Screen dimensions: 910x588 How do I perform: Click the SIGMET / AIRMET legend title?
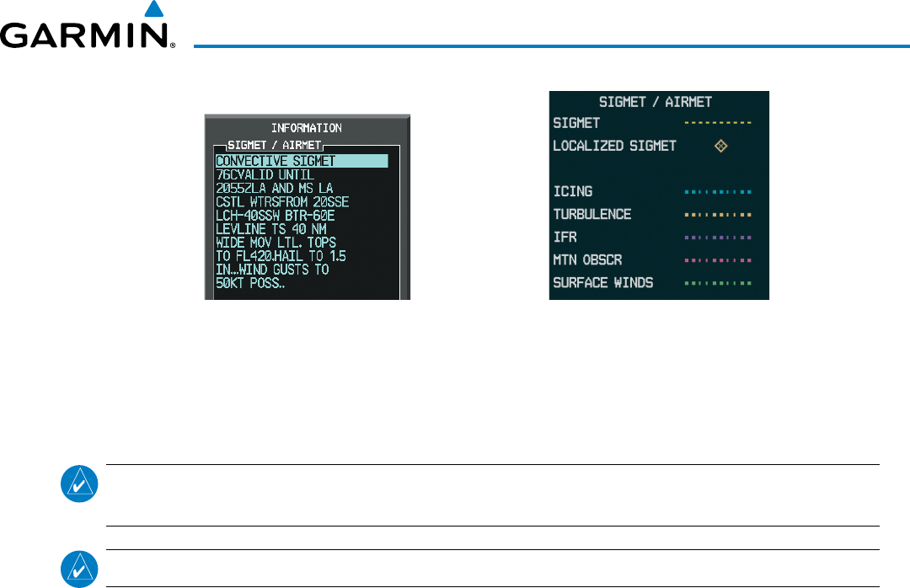(x=656, y=102)
